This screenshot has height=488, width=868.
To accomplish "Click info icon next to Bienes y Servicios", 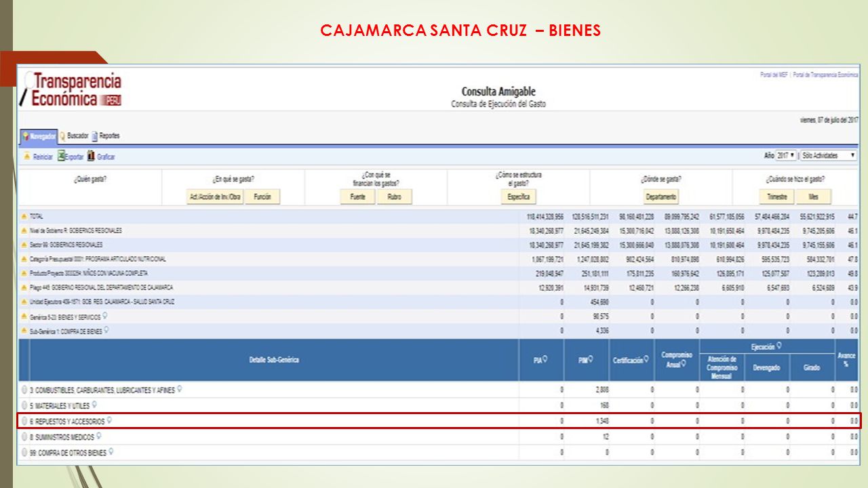I will 105,316.
